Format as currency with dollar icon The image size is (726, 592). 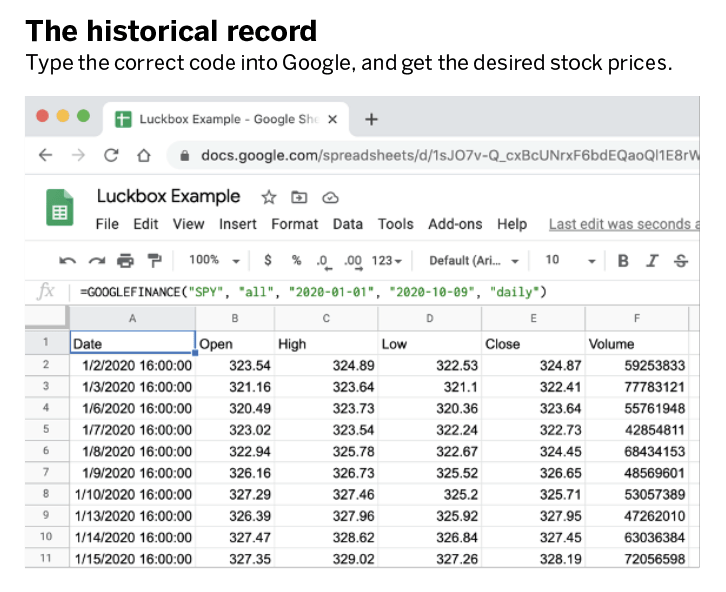[268, 260]
